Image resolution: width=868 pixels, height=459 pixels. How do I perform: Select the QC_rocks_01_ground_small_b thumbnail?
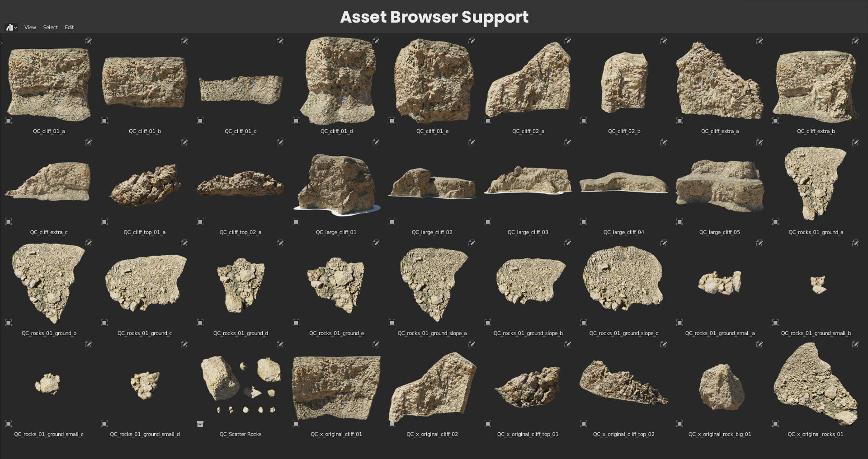[818, 284]
